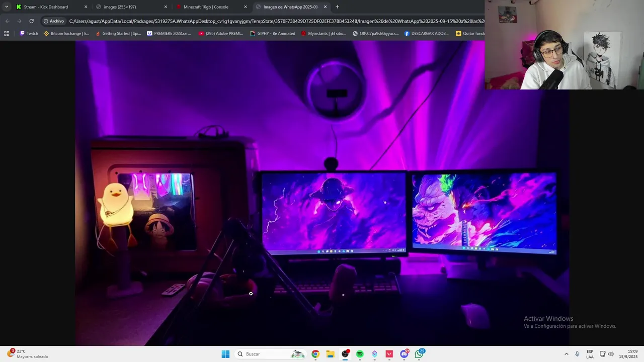Open the blue layered app taskbar icon

[x=374, y=354]
